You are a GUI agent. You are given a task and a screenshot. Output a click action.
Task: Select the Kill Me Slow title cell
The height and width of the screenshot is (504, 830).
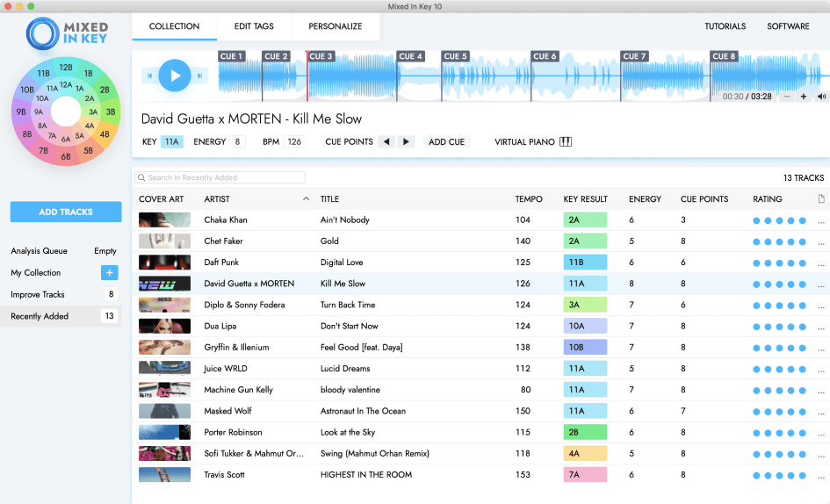point(343,284)
